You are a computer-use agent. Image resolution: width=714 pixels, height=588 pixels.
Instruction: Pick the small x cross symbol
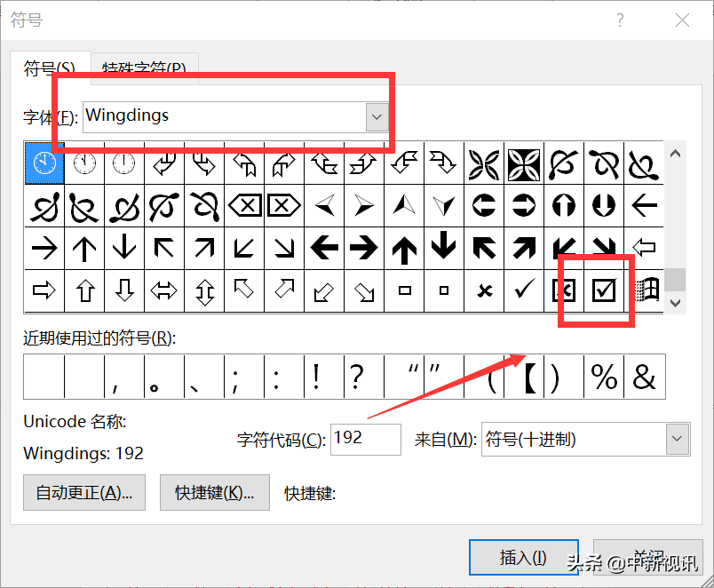coord(484,290)
